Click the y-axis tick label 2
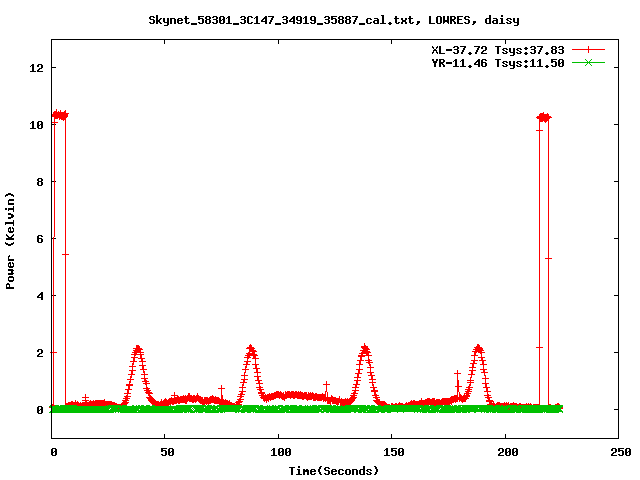Viewport: 640px width, 480px height. [40, 353]
